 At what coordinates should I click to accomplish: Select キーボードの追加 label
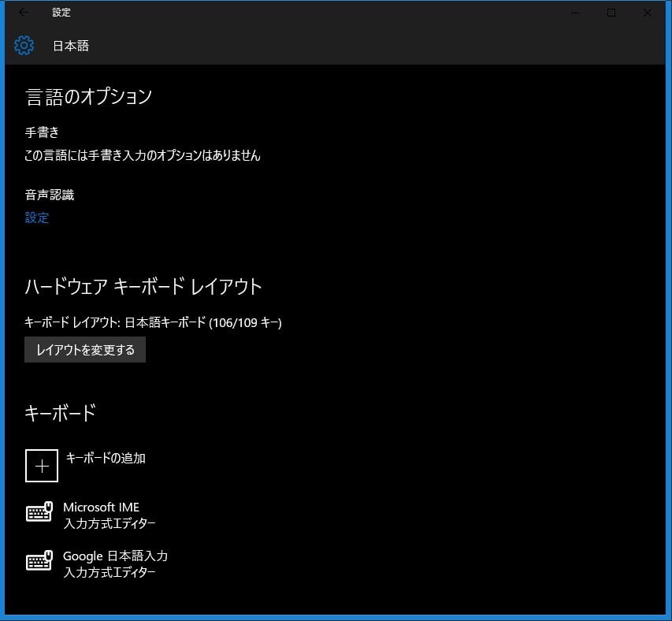click(106, 458)
